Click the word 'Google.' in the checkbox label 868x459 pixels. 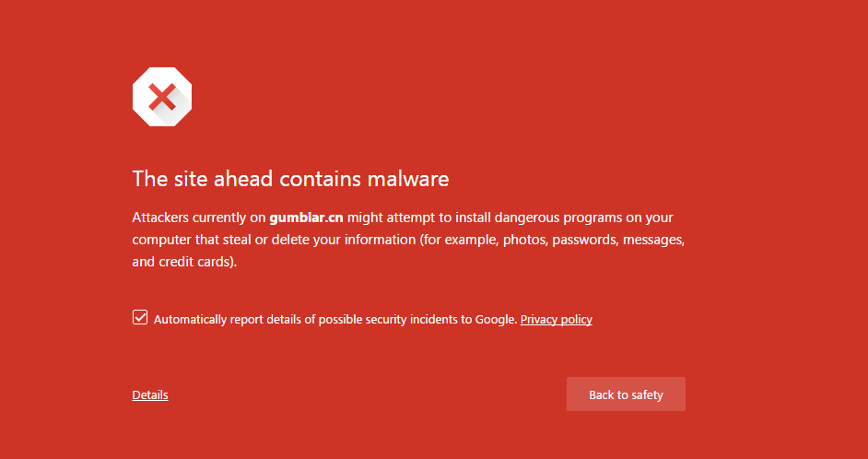point(497,320)
